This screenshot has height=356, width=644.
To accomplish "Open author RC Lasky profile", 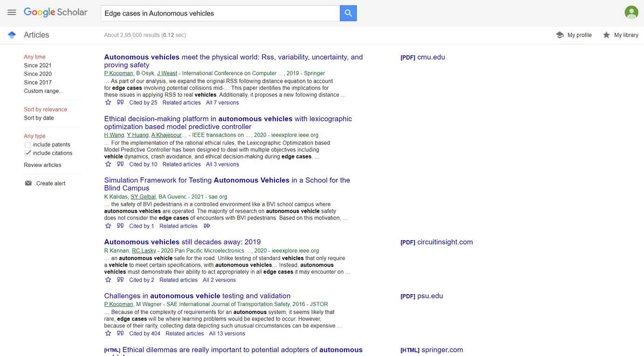I will tap(144, 250).
